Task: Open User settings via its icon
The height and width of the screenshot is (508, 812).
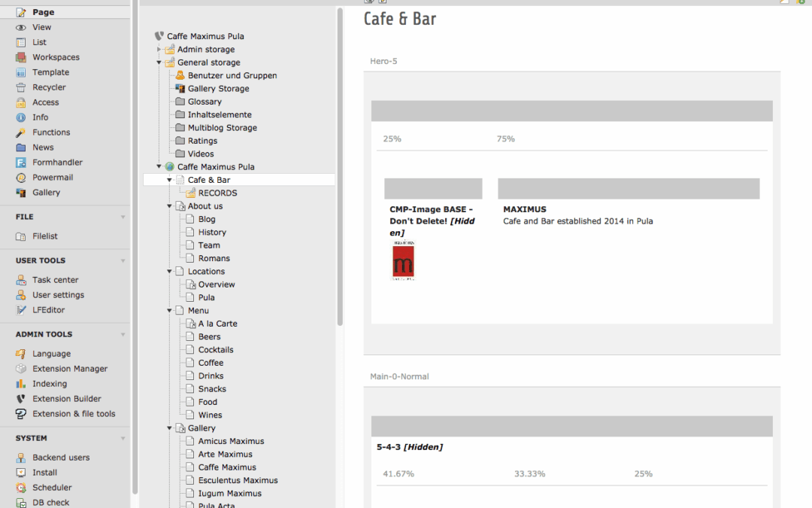Action: click(x=21, y=295)
